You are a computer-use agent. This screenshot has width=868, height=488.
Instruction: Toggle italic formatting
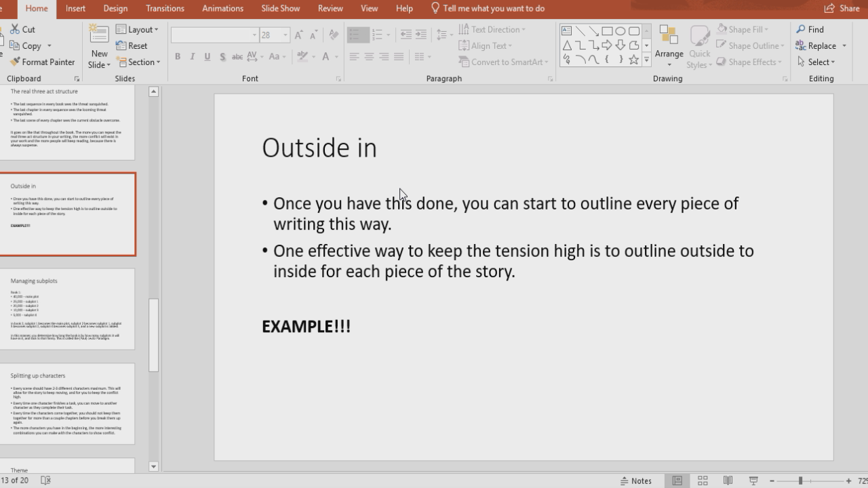tap(192, 57)
